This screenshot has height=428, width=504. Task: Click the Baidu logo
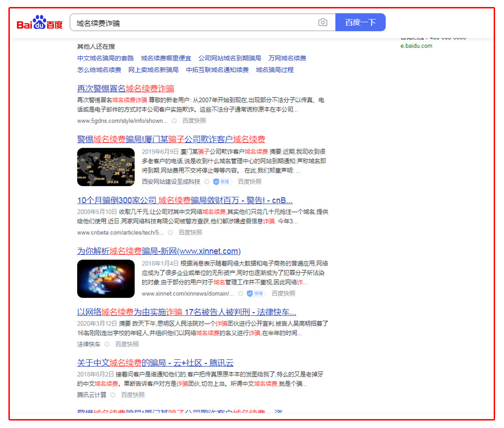point(39,22)
